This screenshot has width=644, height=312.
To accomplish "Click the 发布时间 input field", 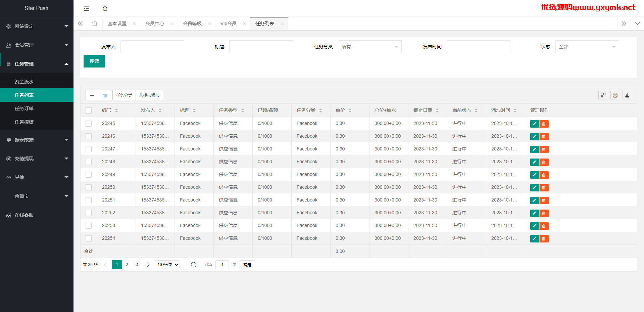I will pos(479,47).
